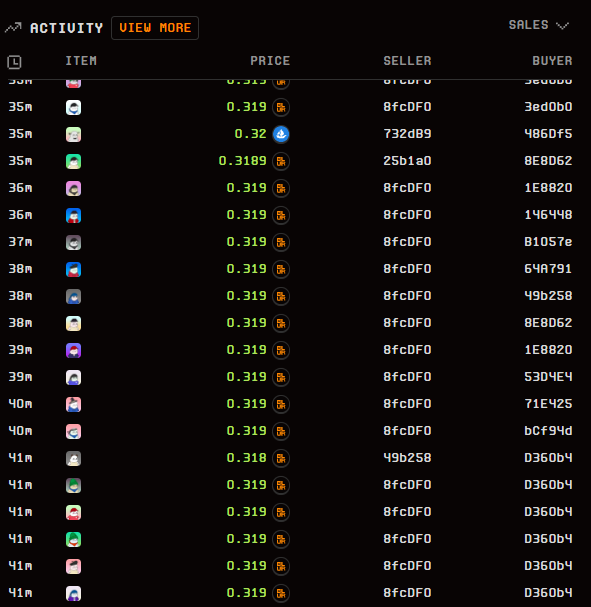Image resolution: width=591 pixels, height=607 pixels.
Task: Open buyer address 71E425
Action: pos(548,404)
